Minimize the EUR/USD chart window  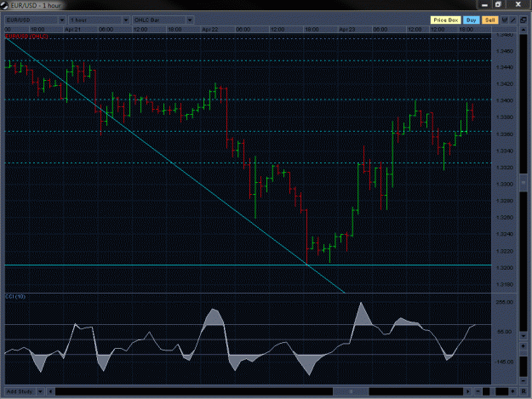pyautogui.click(x=484, y=5)
